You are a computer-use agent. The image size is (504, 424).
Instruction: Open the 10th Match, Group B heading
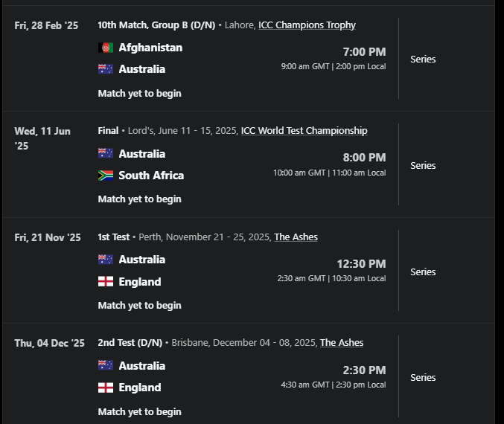pos(156,25)
